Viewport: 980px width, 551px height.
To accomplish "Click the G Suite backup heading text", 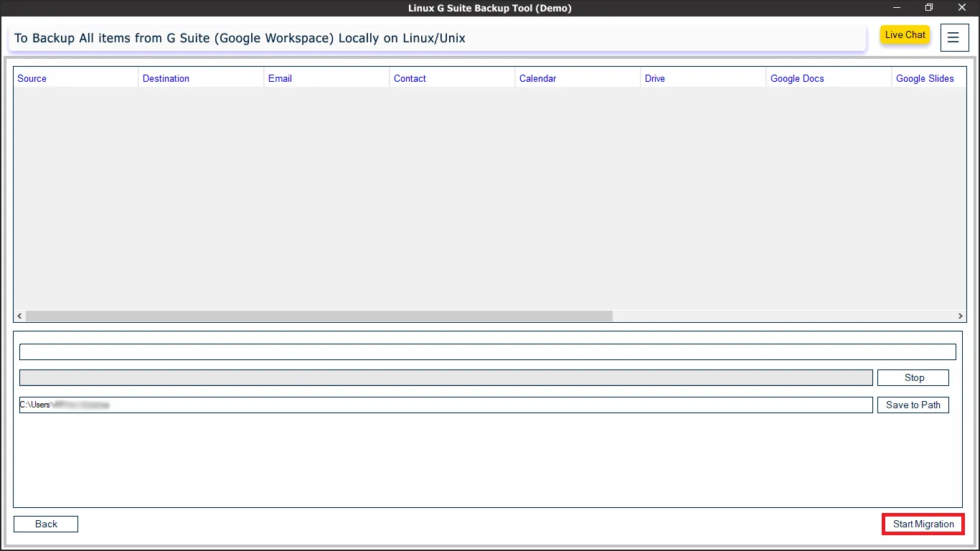I will 240,39.
